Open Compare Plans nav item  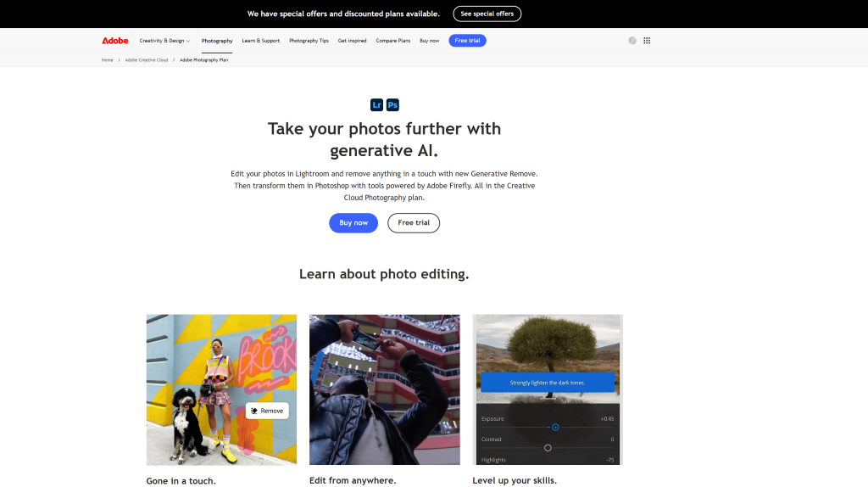(393, 41)
